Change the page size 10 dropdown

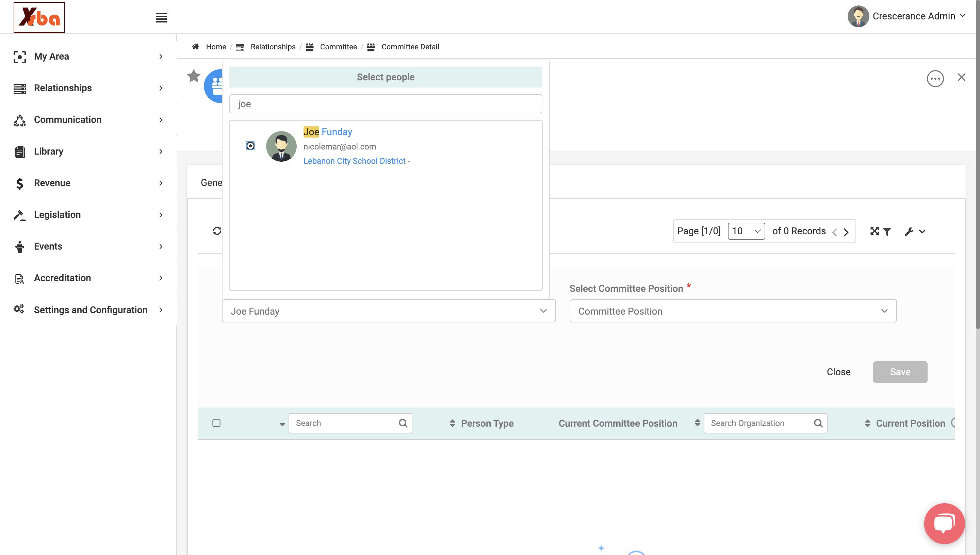pos(746,231)
